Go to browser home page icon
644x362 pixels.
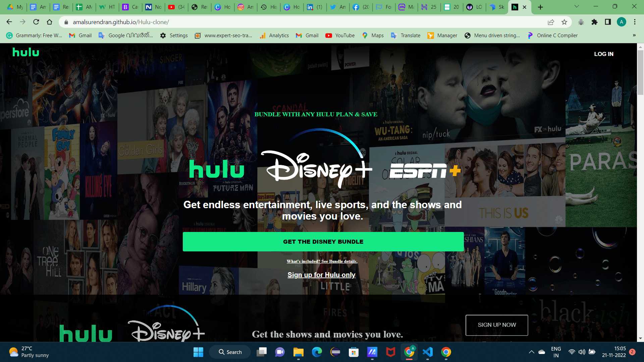pyautogui.click(x=49, y=22)
